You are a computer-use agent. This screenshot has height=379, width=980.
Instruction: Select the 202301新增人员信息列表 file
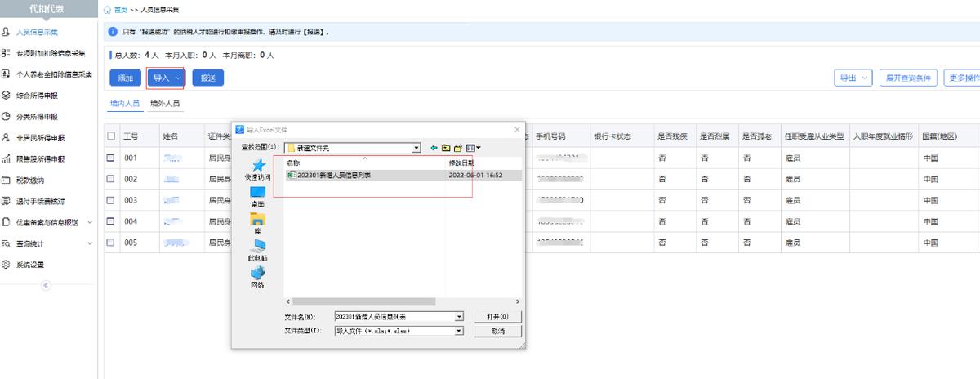pyautogui.click(x=335, y=175)
